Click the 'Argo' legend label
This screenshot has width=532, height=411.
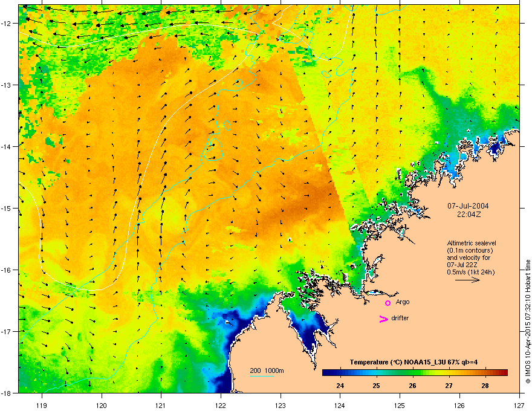coord(403,302)
